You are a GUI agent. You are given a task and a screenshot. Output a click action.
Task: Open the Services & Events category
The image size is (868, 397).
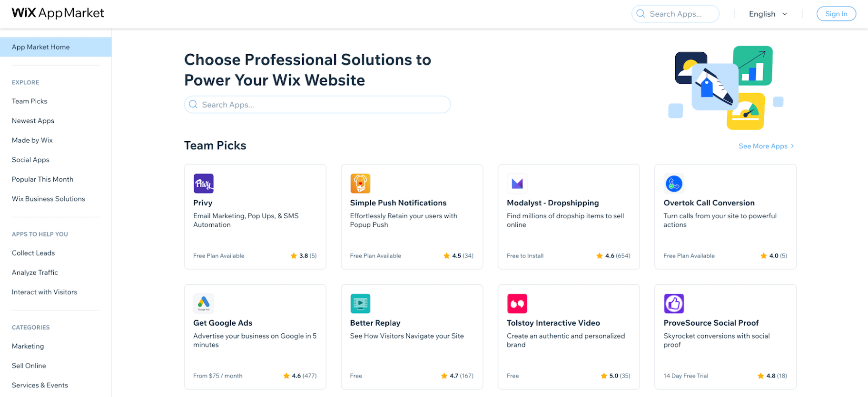point(39,385)
